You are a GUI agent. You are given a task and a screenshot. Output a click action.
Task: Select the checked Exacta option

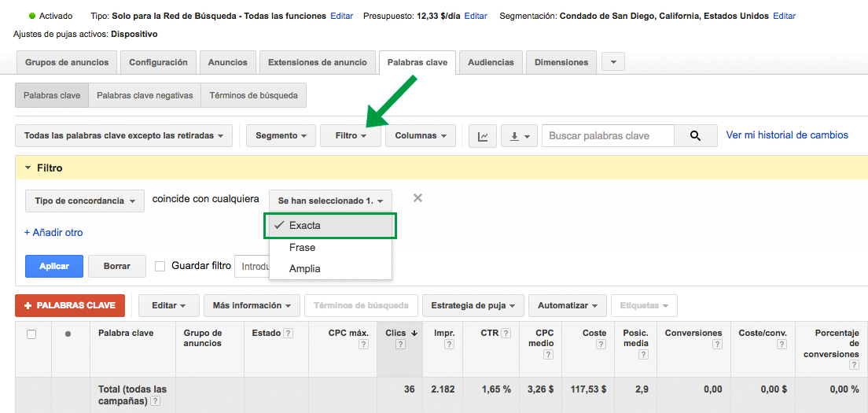pos(330,226)
